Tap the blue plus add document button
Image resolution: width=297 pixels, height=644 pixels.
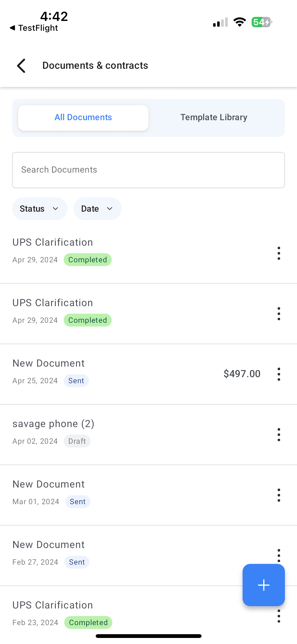(263, 585)
